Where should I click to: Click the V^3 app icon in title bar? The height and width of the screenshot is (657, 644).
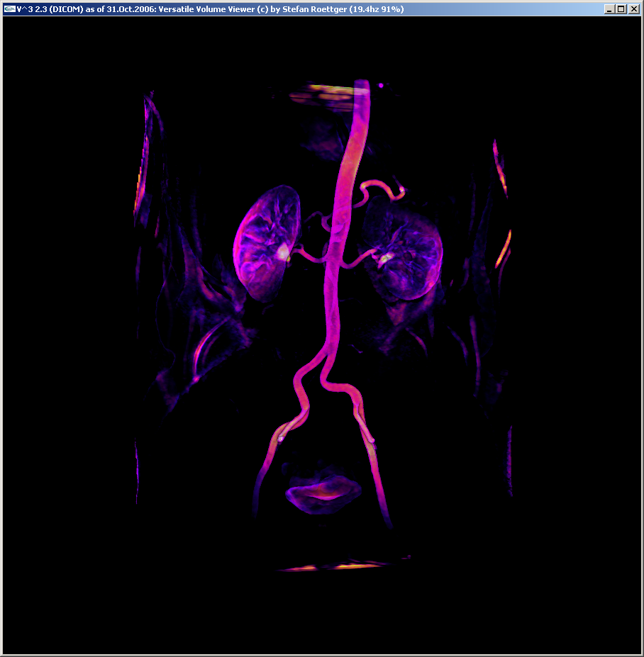tap(9, 9)
